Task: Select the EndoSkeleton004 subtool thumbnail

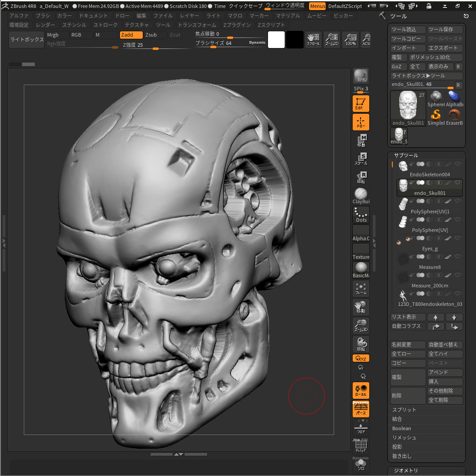Action: coord(403,166)
